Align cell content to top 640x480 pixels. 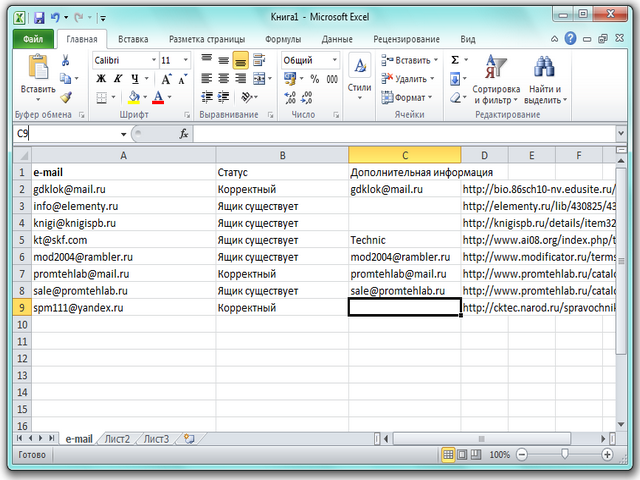tap(207, 60)
